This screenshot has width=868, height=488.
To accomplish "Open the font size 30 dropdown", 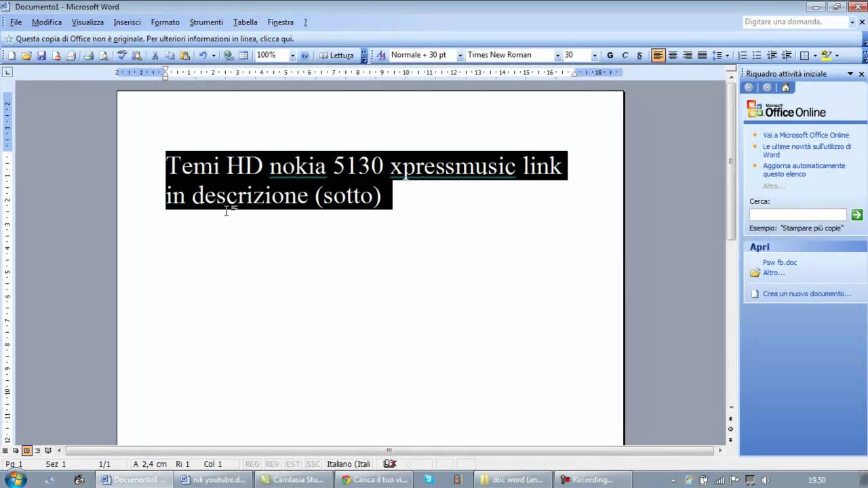I will tap(595, 56).
